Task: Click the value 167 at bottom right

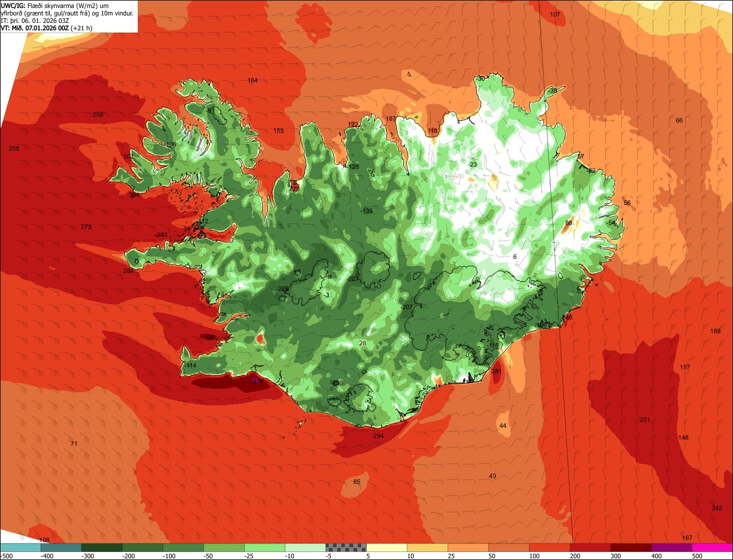Action: pyautogui.click(x=687, y=538)
